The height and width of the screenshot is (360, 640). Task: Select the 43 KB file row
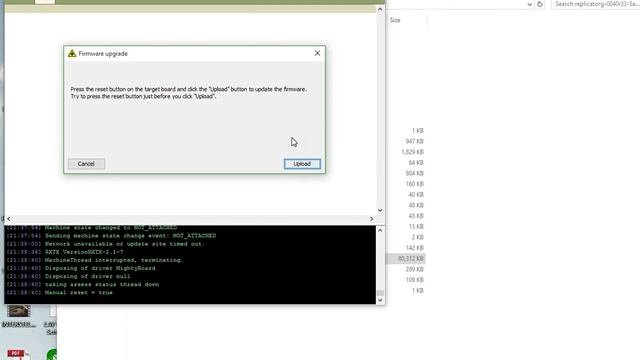pos(416,216)
